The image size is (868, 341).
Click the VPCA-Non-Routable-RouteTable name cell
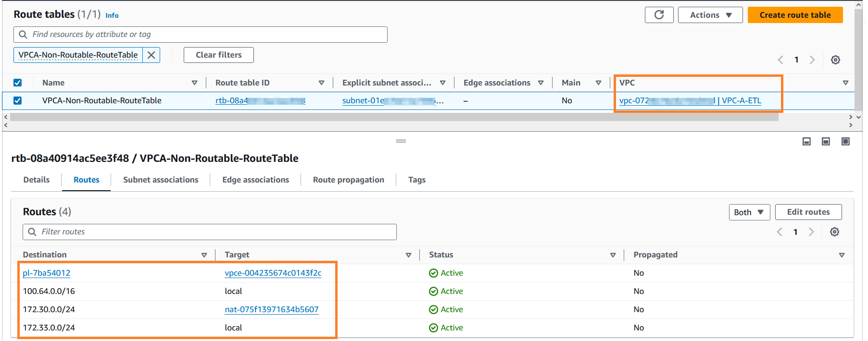[102, 100]
